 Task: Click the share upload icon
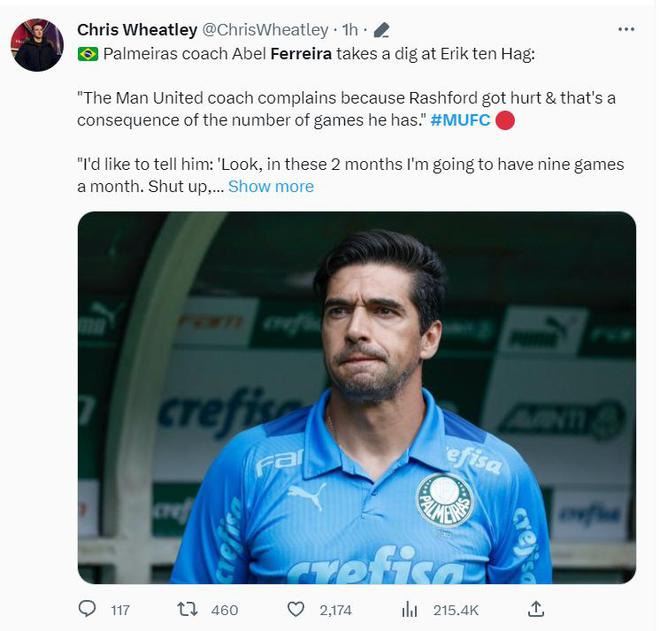pos(536,608)
